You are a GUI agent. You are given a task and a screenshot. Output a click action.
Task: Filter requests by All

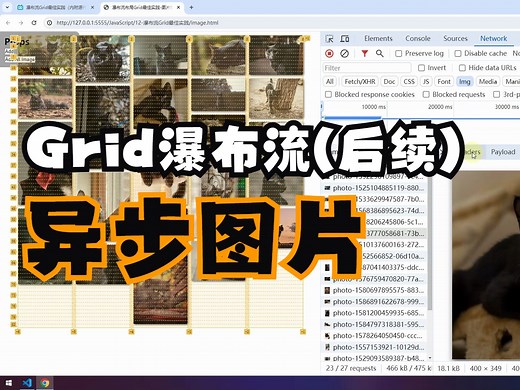[330, 82]
